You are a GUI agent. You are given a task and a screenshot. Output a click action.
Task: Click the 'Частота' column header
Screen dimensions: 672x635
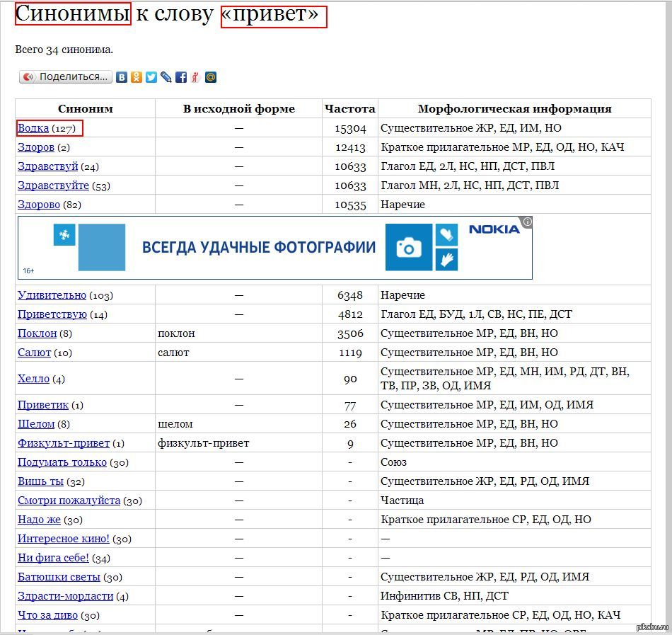(349, 109)
